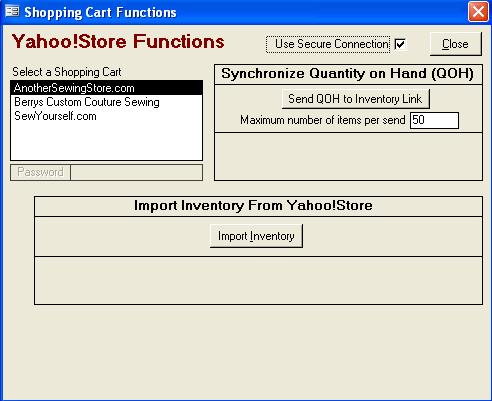Click the Yahoo!Store Functions heading
Viewport: 492px width, 401px height.
tap(118, 42)
